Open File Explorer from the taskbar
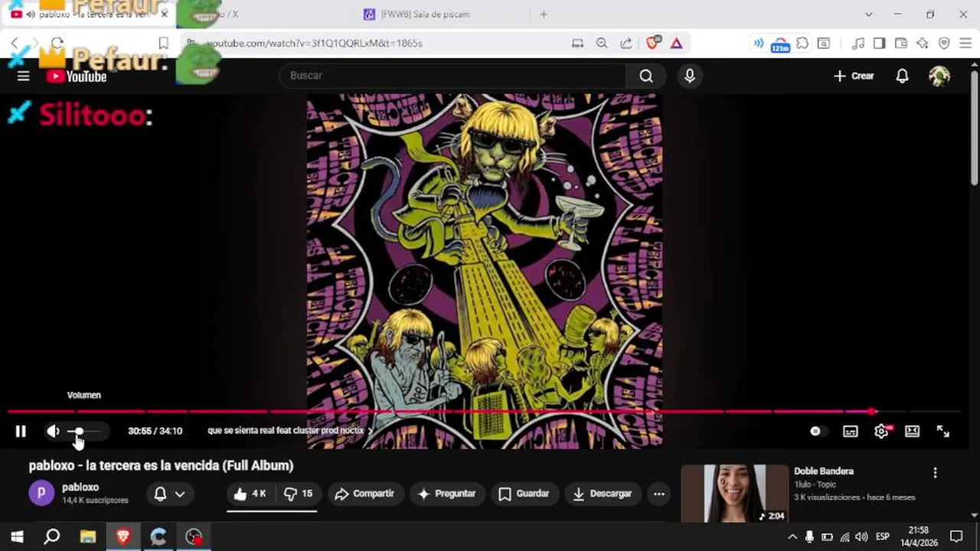The width and height of the screenshot is (980, 551). [87, 536]
